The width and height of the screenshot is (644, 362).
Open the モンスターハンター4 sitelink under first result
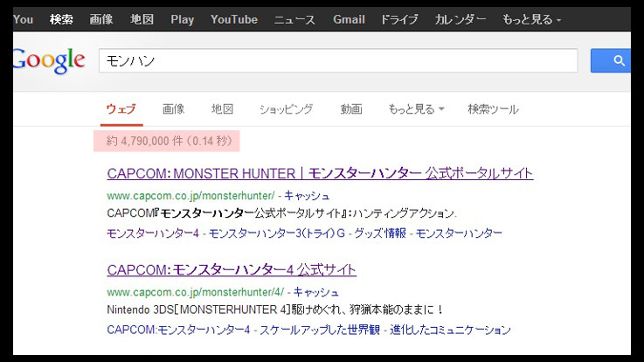pos(153,233)
